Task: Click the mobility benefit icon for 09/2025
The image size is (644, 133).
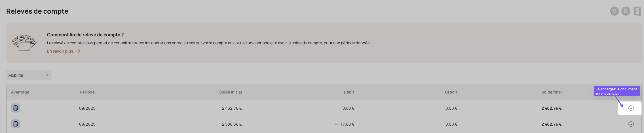Action: [16, 108]
